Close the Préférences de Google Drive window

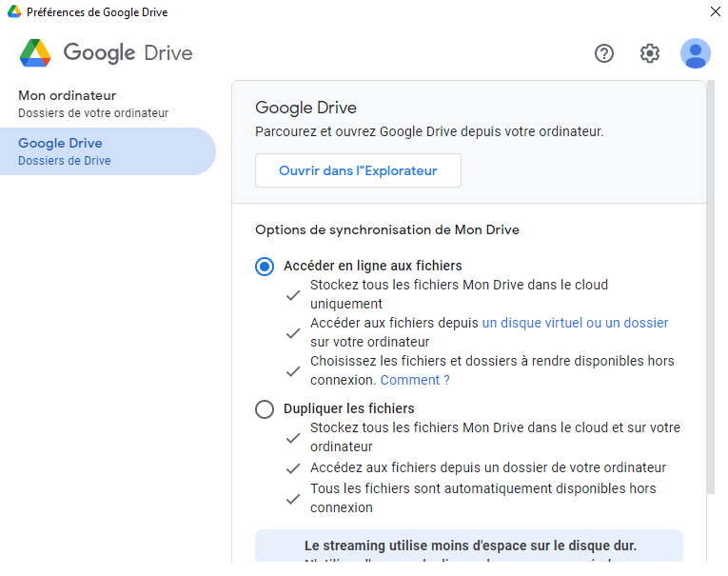tap(715, 12)
